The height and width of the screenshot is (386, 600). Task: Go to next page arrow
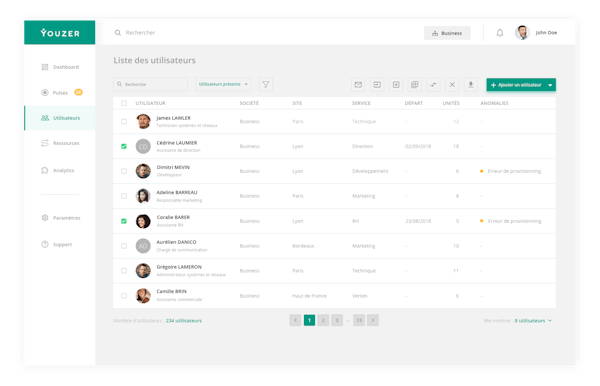pyautogui.click(x=373, y=320)
